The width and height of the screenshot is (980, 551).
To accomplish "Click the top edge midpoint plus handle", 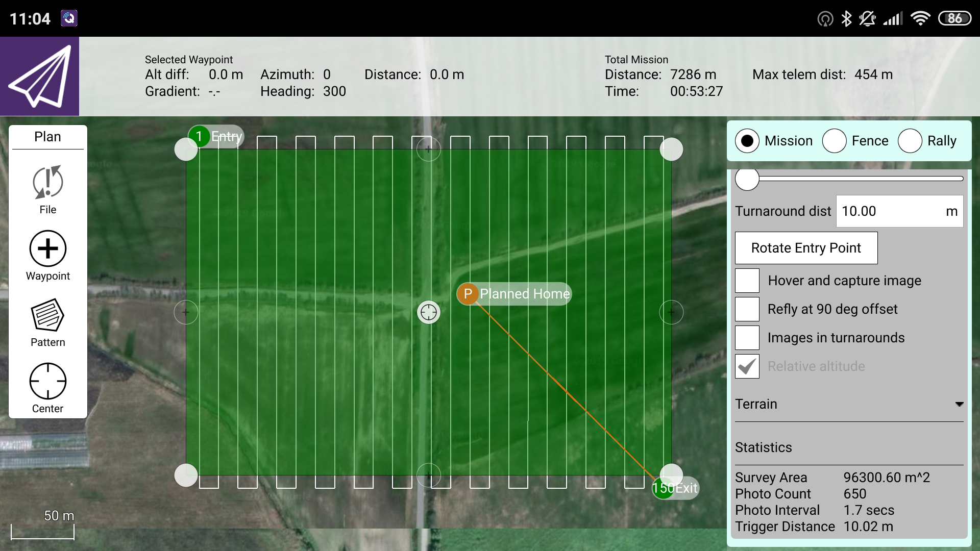I will click(429, 149).
